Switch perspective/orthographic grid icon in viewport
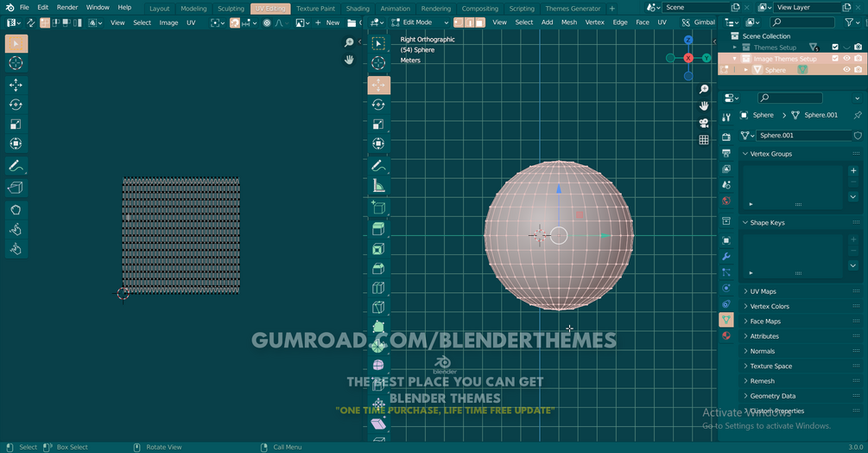The image size is (868, 453). point(704,139)
